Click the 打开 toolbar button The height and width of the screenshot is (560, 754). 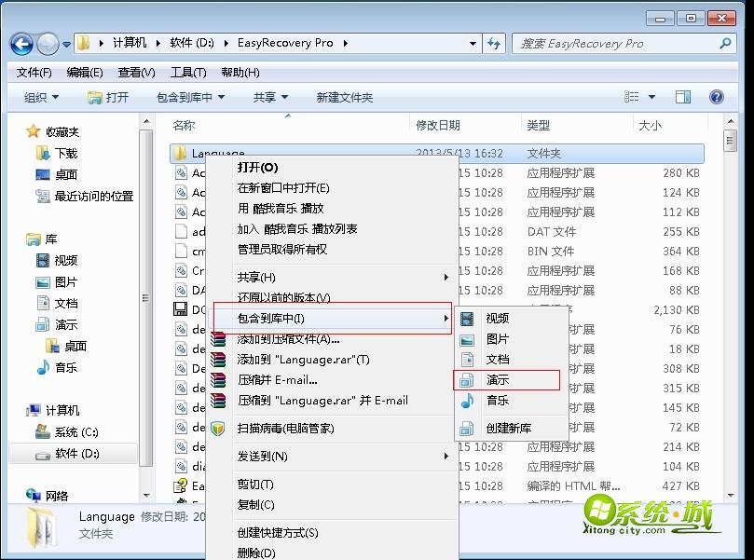pos(109,96)
